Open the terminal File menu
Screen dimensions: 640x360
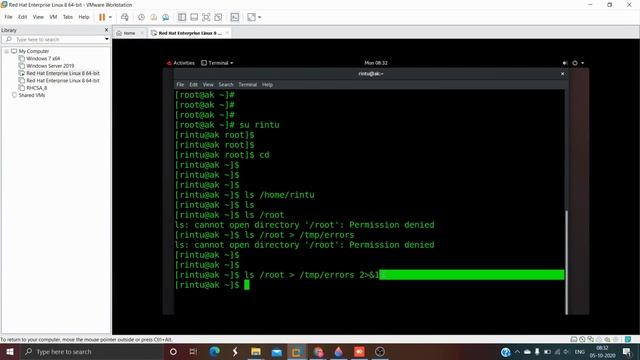pyautogui.click(x=180, y=84)
